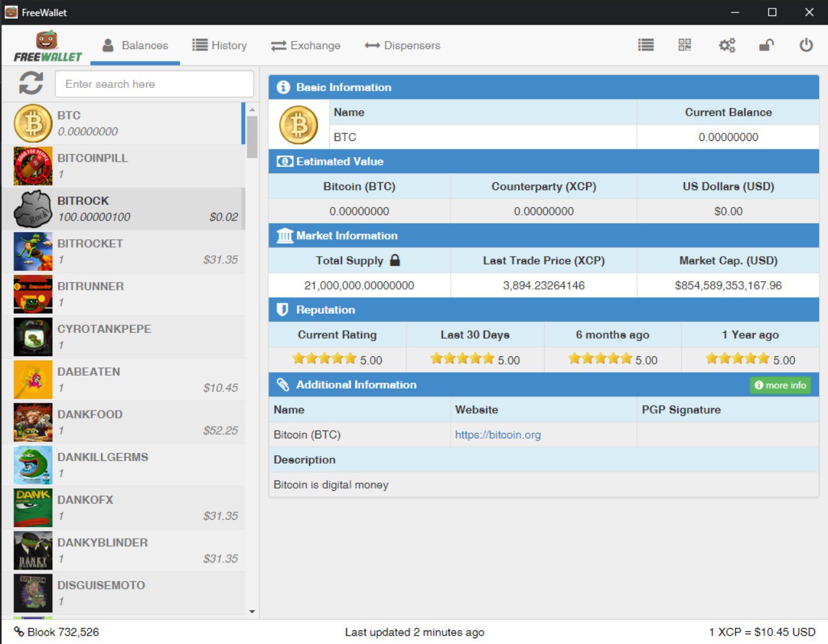Click the Market Cap value $854,589,353,167.96
The width and height of the screenshot is (828, 644).
tap(728, 285)
